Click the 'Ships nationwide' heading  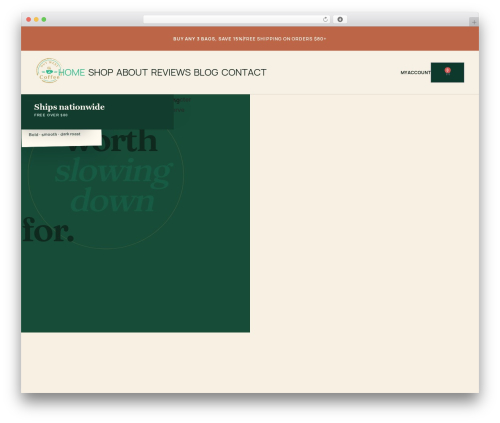(x=69, y=107)
